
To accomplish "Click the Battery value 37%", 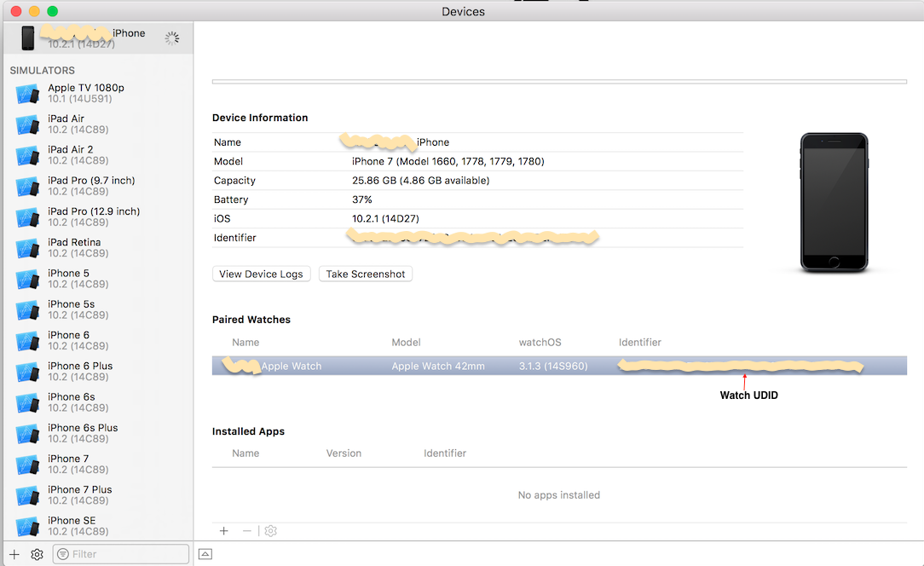I will (x=361, y=199).
